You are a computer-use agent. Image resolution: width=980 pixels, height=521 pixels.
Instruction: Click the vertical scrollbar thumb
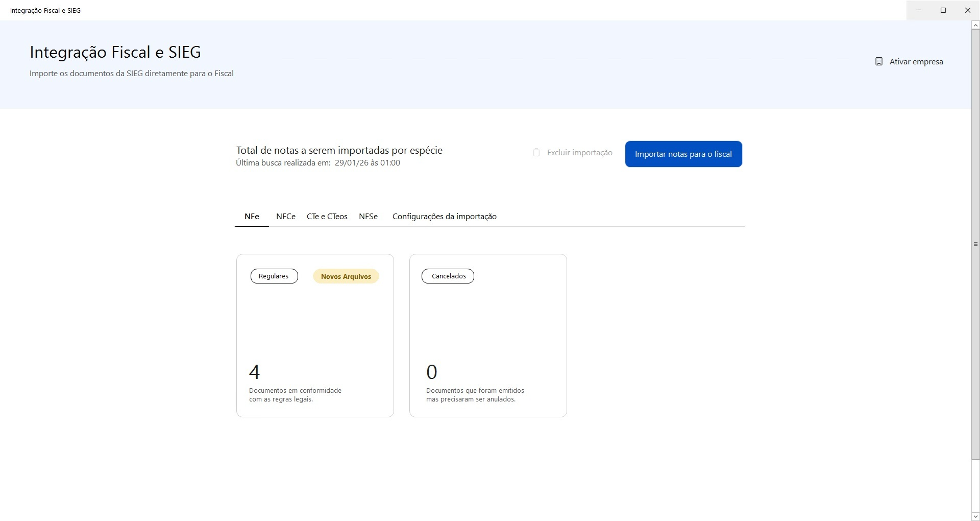(x=975, y=244)
